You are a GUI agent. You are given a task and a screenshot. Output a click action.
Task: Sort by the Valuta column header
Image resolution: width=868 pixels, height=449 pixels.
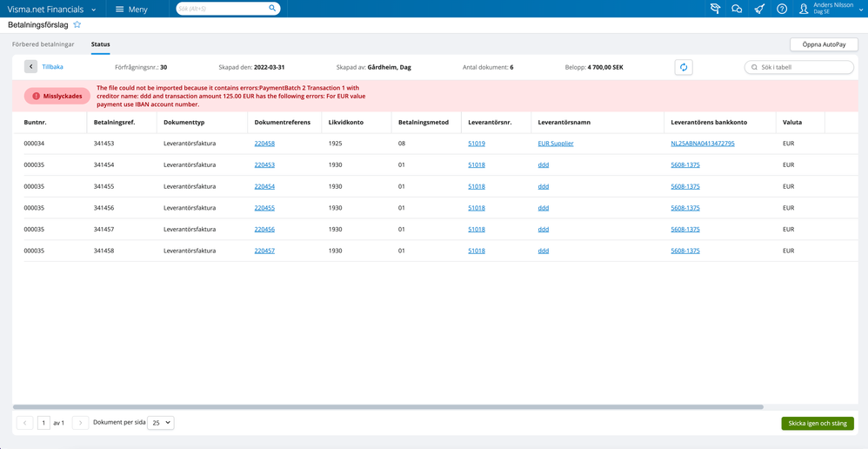(791, 122)
